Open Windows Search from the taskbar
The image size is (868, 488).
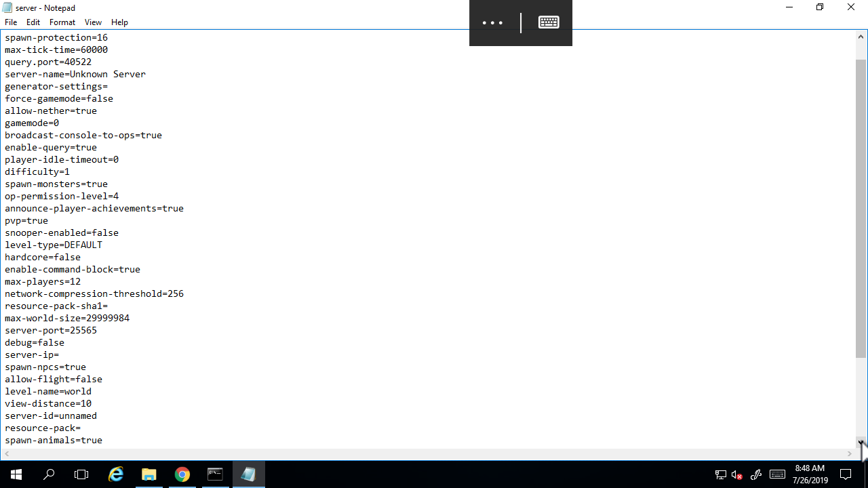(49, 474)
